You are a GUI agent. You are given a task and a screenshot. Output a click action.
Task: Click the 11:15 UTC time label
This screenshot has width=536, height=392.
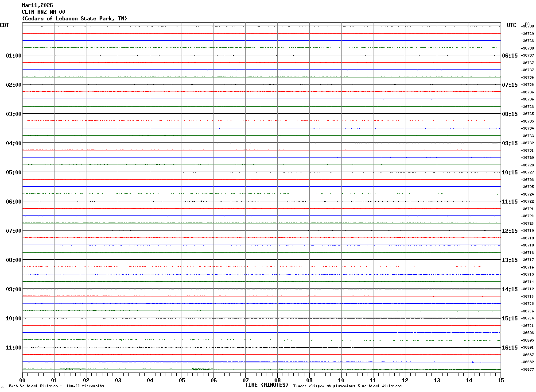(509, 202)
